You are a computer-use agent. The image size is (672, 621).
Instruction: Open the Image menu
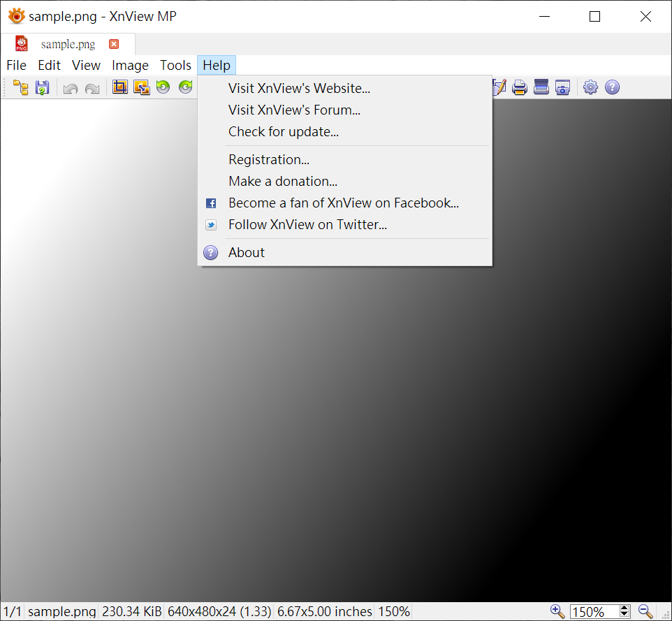(131, 65)
